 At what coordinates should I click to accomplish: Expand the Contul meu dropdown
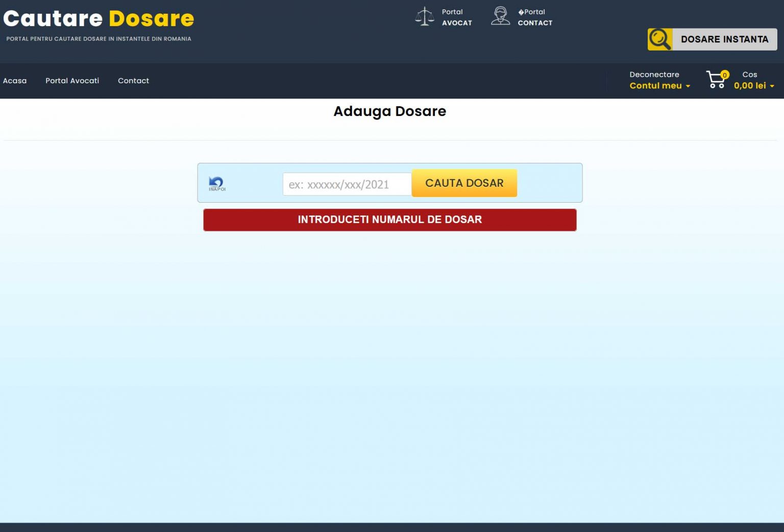tap(660, 86)
